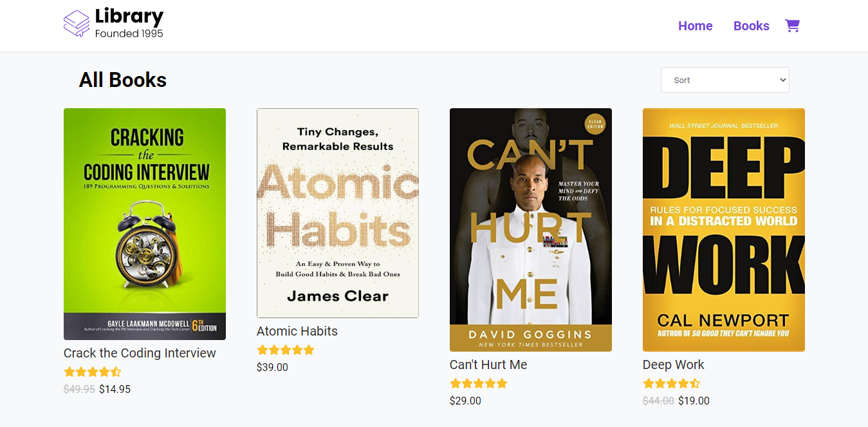Select the Can't Hurt Me book cover
The image size is (868, 427).
click(531, 230)
